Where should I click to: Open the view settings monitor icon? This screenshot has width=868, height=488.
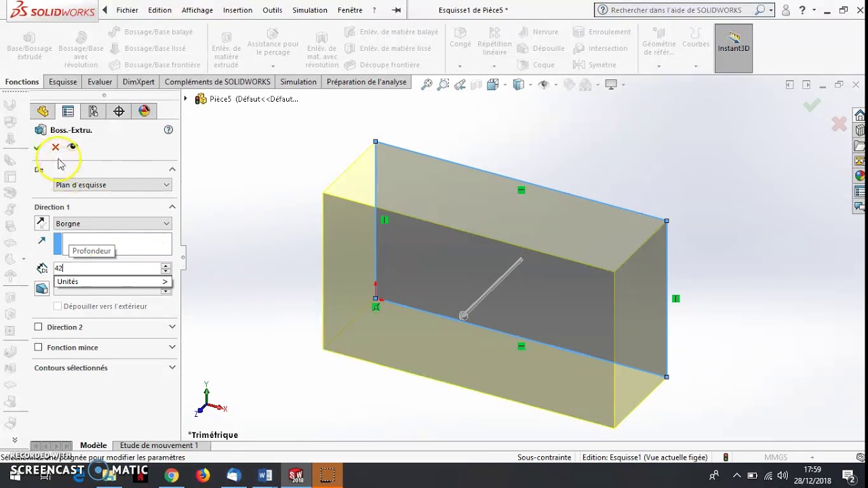coord(611,85)
